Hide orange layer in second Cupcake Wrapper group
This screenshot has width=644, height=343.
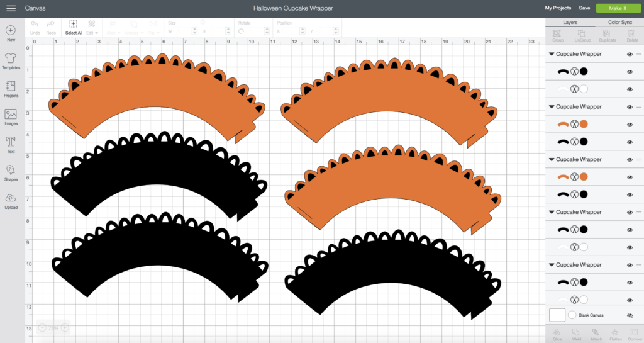630,125
